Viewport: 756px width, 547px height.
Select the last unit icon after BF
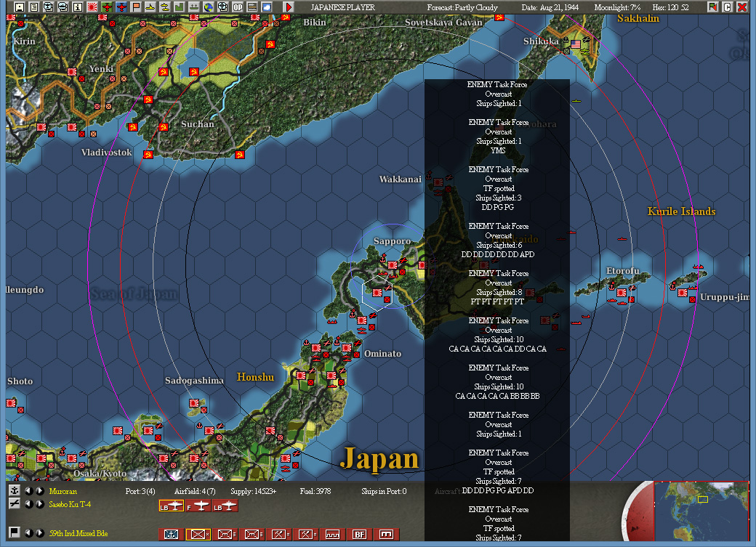[x=386, y=534]
